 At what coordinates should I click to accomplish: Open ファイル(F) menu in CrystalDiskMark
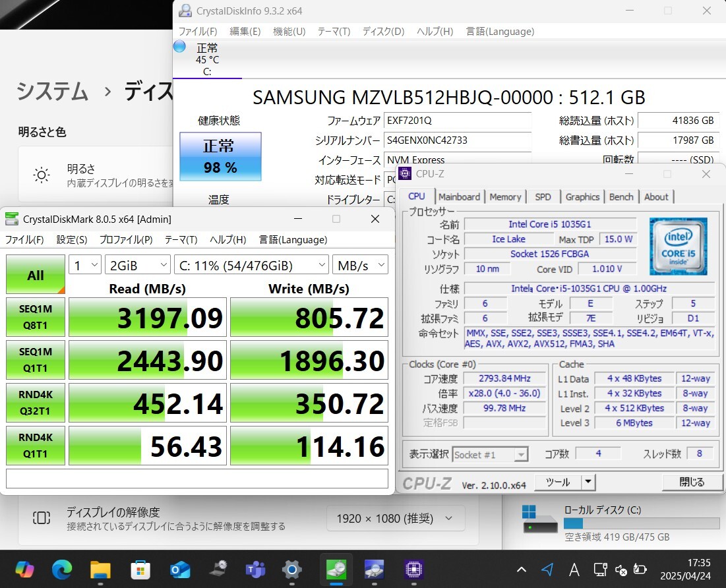24,240
